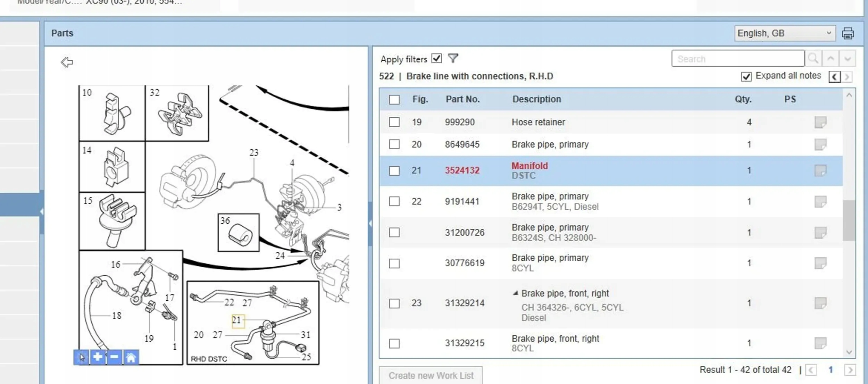Zoom in on the diagram with plus
Viewport: 868px width, 384px height.
(x=98, y=357)
